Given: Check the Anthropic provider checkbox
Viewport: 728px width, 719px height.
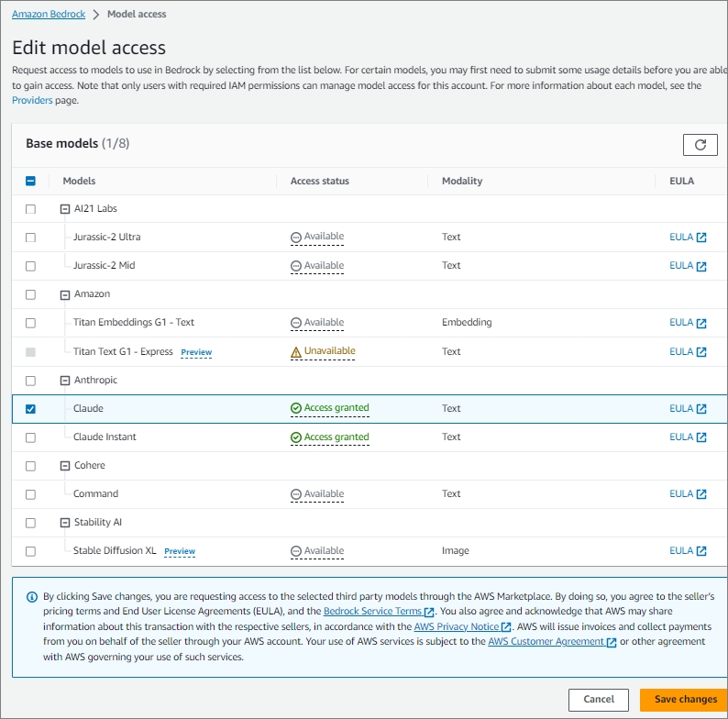Looking at the screenshot, I should pyautogui.click(x=30, y=381).
